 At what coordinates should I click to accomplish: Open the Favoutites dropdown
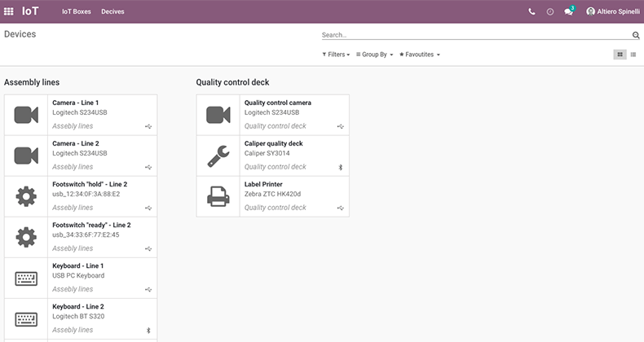tap(419, 55)
